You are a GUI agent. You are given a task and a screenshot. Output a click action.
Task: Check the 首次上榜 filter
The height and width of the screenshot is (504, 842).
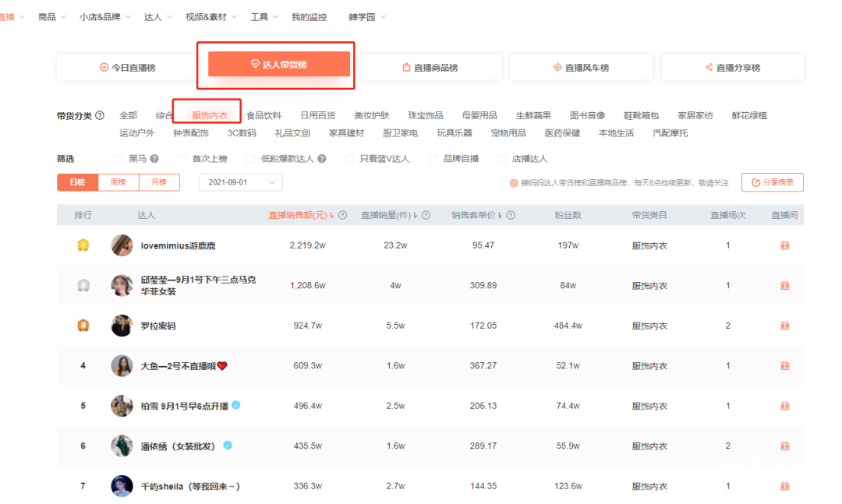182,159
